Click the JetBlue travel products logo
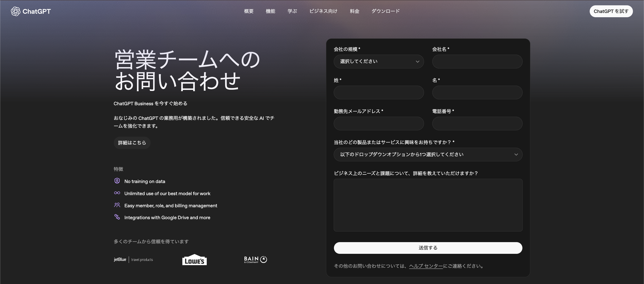644x284 pixels. (x=133, y=260)
